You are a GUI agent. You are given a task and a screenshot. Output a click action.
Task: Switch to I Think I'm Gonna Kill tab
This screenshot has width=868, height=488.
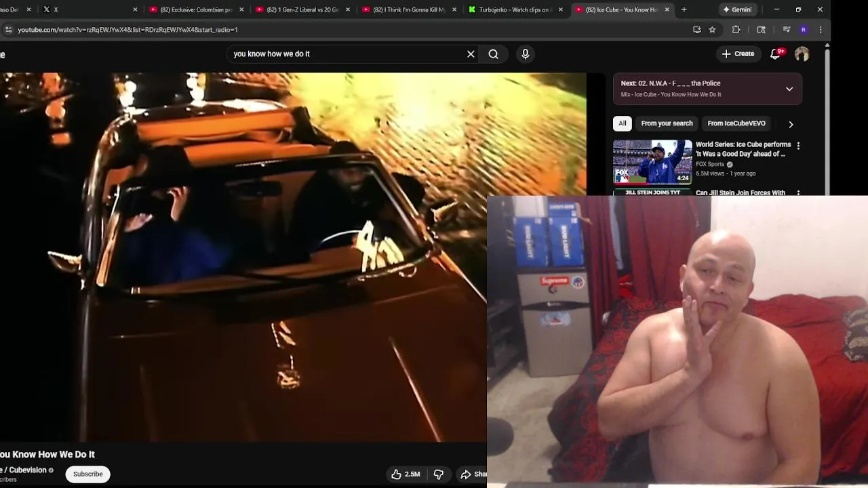tap(408, 9)
